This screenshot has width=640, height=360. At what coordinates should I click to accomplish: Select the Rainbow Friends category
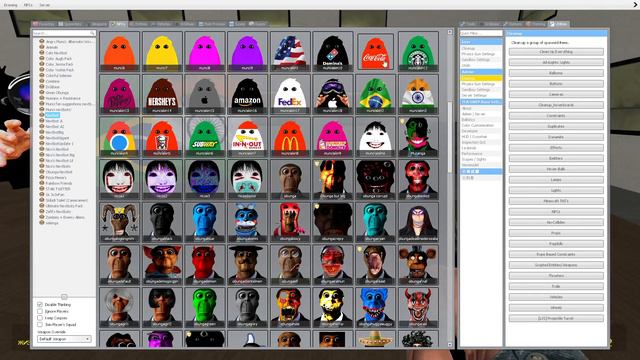click(58, 183)
